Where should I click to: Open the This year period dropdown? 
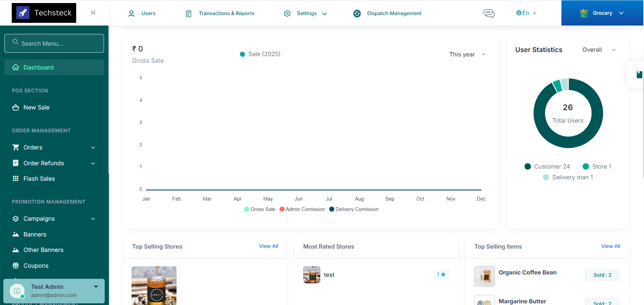(467, 54)
